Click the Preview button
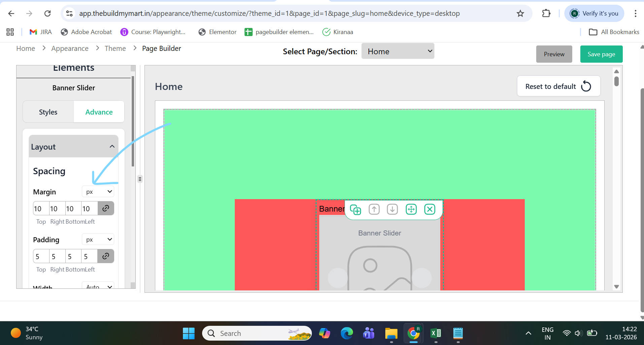 point(554,54)
